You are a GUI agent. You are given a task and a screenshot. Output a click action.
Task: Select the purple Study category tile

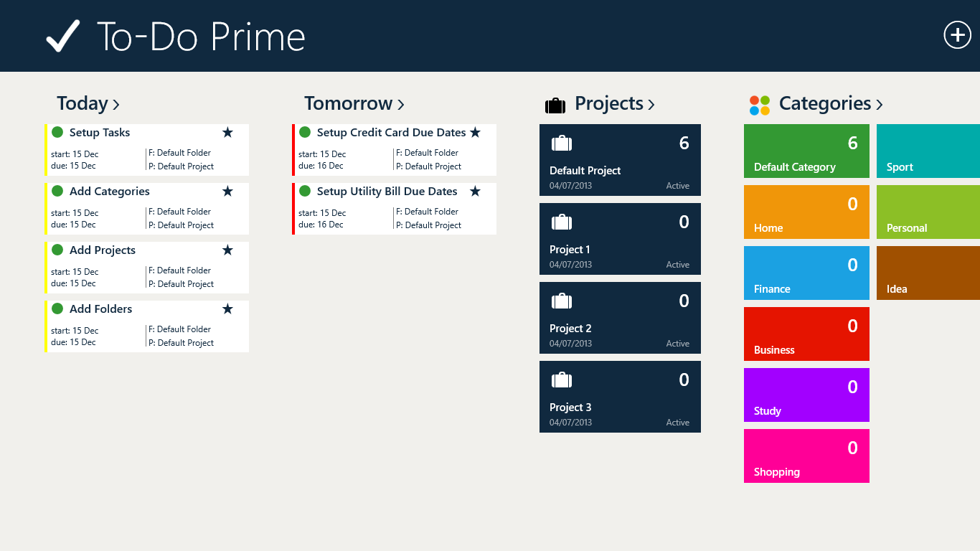pos(806,395)
